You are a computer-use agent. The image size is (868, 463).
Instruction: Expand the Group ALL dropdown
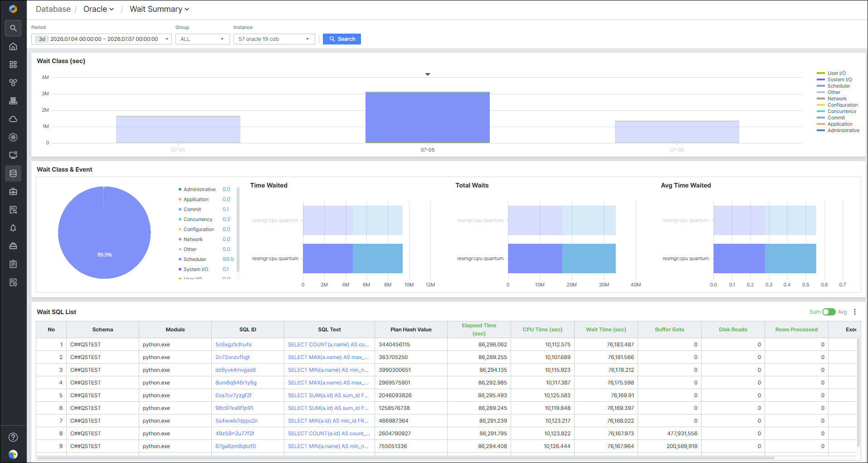tap(202, 39)
